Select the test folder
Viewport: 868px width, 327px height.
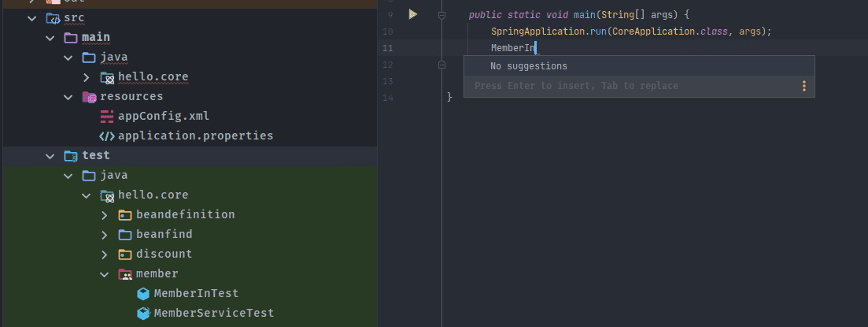point(96,155)
